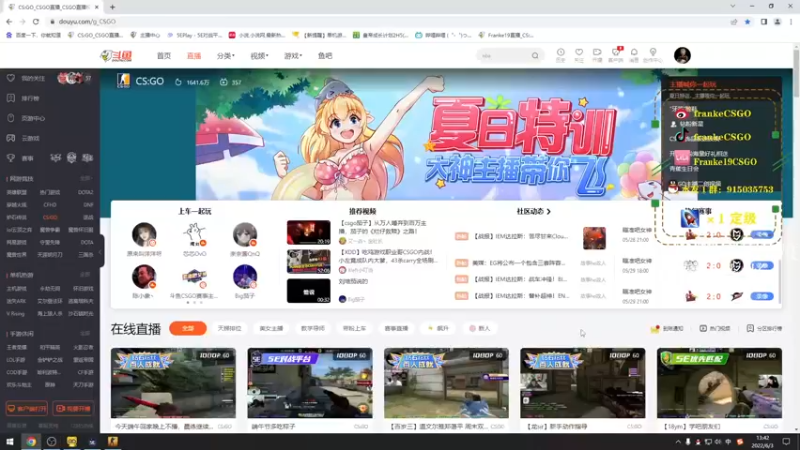Open the Windows Start button
Viewport: 800px width, 450px height.
[x=10, y=442]
